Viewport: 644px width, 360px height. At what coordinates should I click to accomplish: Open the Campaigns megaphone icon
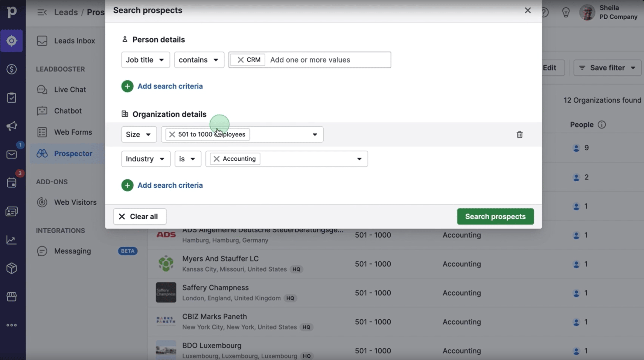(x=12, y=126)
